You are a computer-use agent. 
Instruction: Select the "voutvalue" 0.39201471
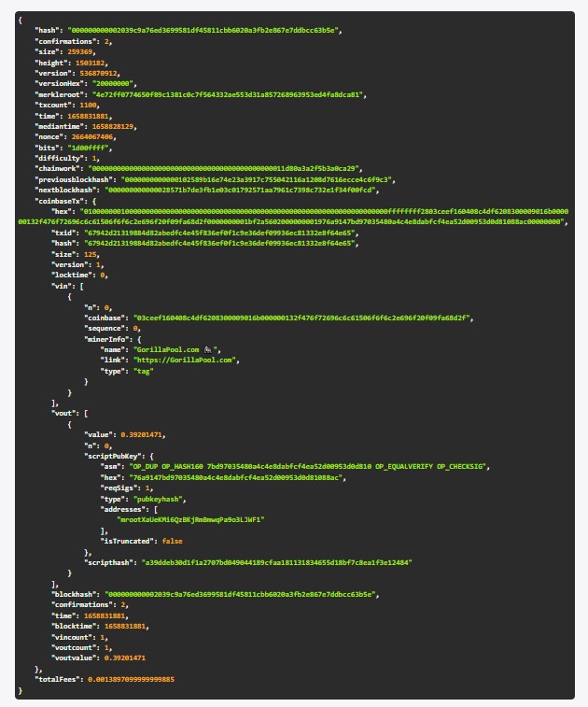125,658
